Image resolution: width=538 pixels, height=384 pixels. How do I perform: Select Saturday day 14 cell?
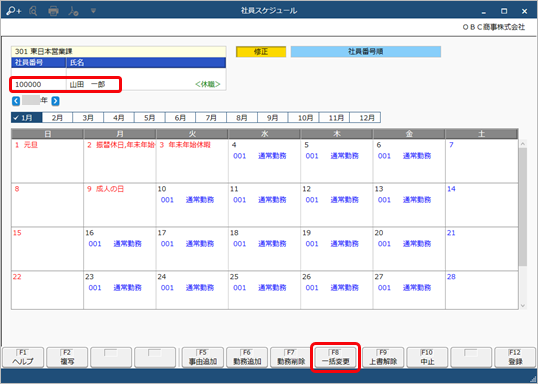coord(482,205)
